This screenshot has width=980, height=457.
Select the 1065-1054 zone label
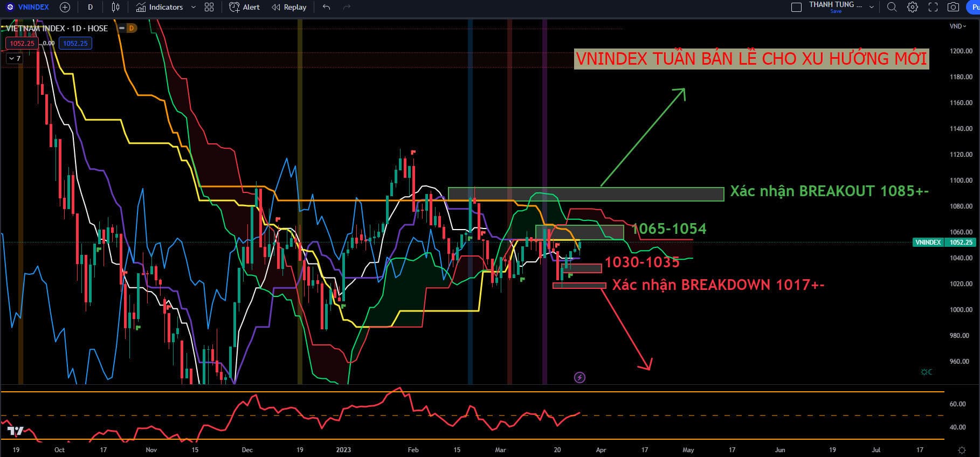point(668,229)
